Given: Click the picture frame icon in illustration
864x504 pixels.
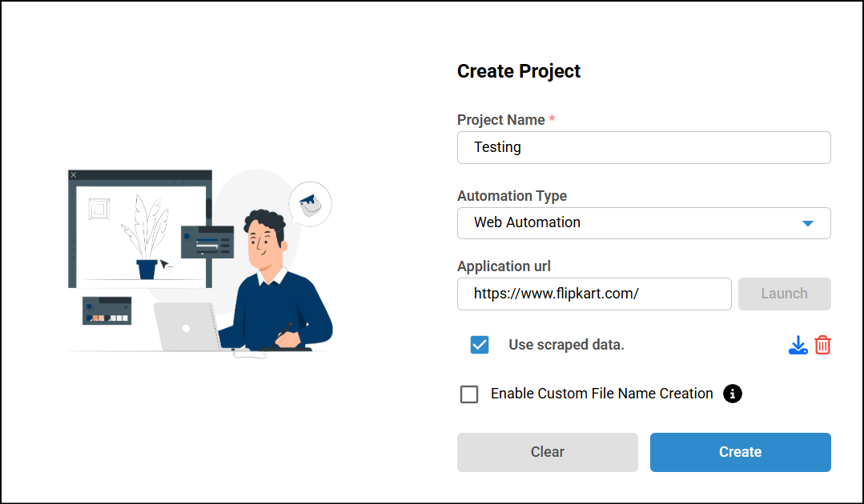Looking at the screenshot, I should pyautogui.click(x=99, y=210).
